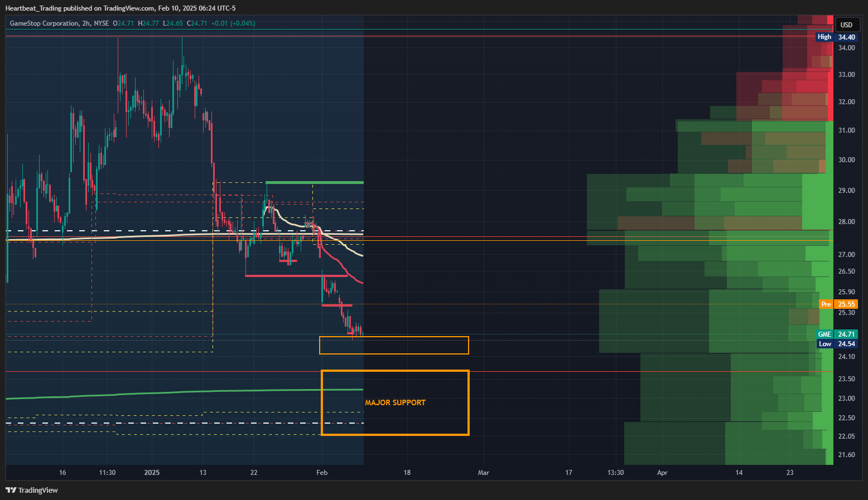Viewport: 868px width, 500px height.
Task: Click the 26.50 price axis label
Action: click(x=846, y=271)
